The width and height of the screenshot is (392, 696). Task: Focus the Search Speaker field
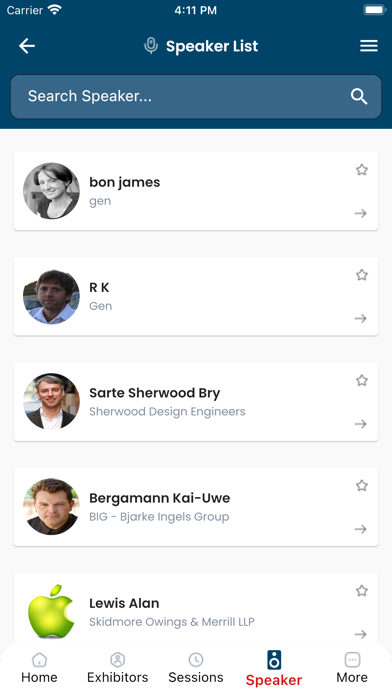click(x=196, y=96)
